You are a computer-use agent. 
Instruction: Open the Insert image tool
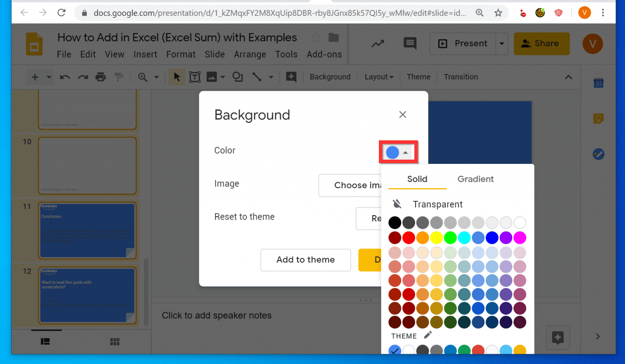[212, 77]
